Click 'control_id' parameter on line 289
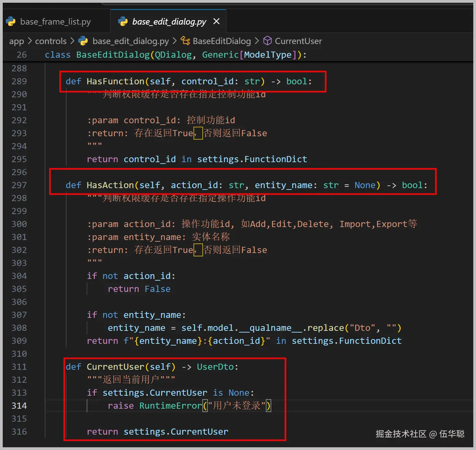476x450 pixels. [207, 81]
